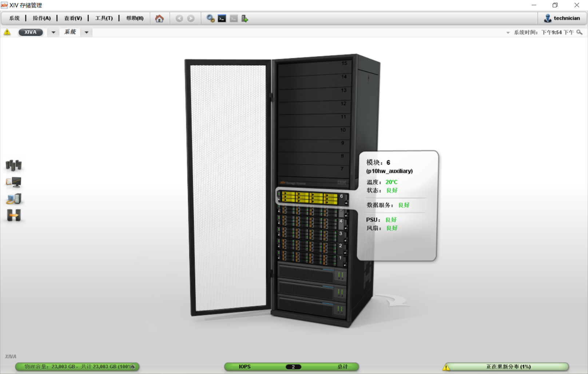Click the technician user button

coord(562,18)
